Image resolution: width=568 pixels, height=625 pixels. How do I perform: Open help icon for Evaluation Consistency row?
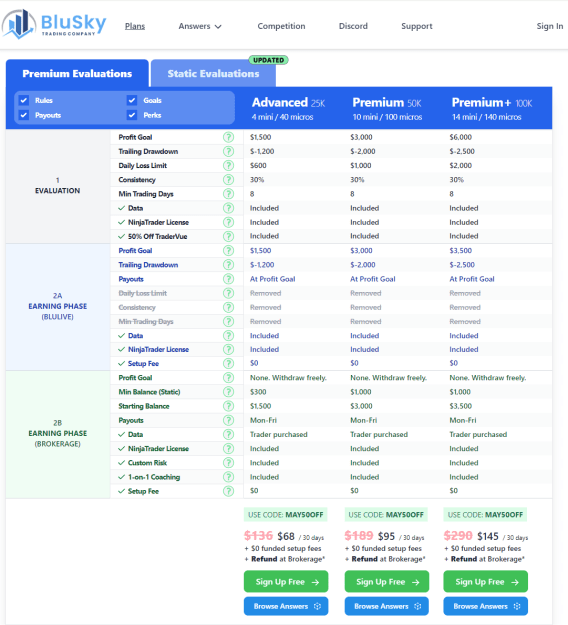pyautogui.click(x=228, y=180)
